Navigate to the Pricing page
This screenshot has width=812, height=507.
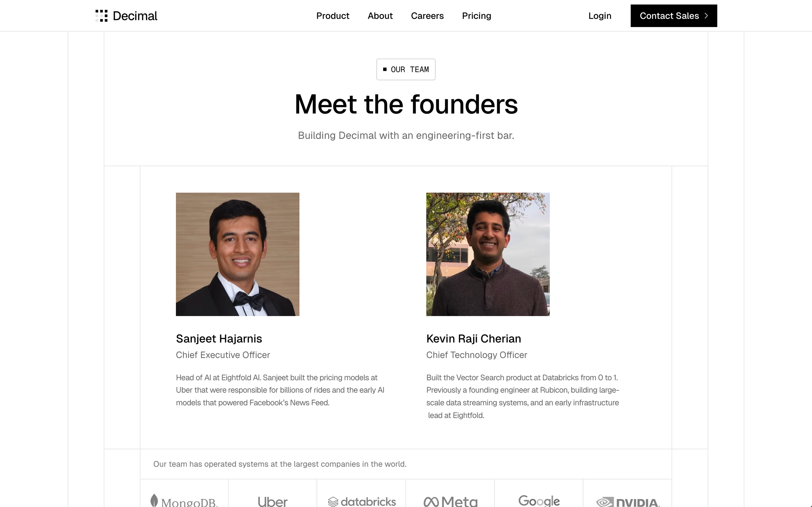(476, 16)
